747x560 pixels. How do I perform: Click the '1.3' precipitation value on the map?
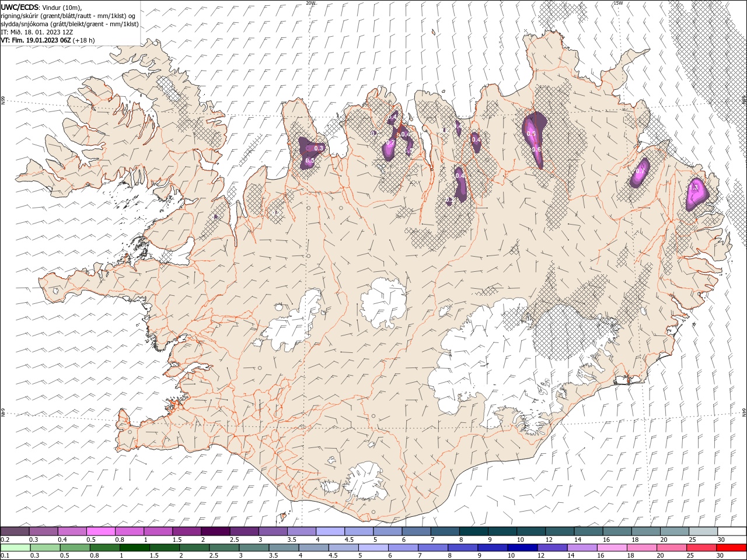[694, 187]
